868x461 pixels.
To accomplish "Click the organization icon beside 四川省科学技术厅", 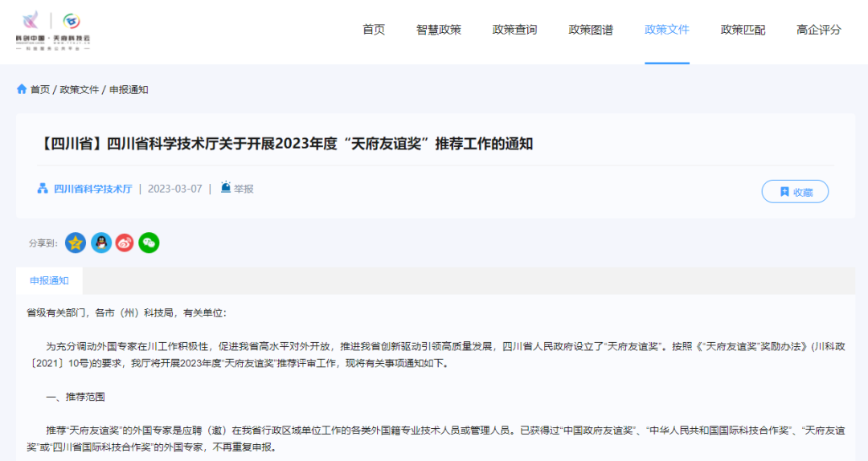I will point(43,189).
